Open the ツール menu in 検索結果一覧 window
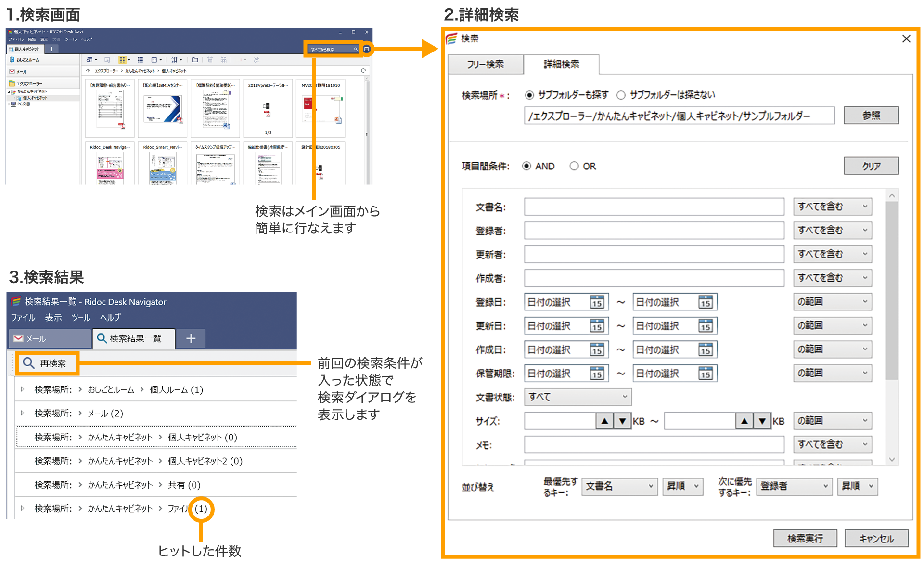The width and height of the screenshot is (924, 568). [x=81, y=318]
